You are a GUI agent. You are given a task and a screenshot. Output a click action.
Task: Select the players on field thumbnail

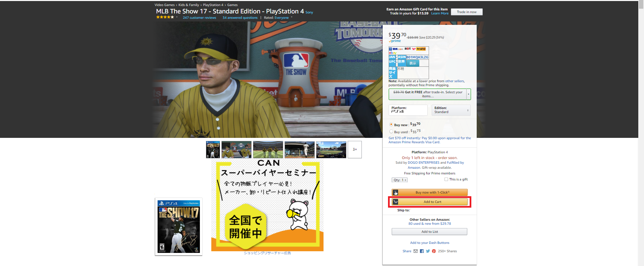click(x=268, y=150)
